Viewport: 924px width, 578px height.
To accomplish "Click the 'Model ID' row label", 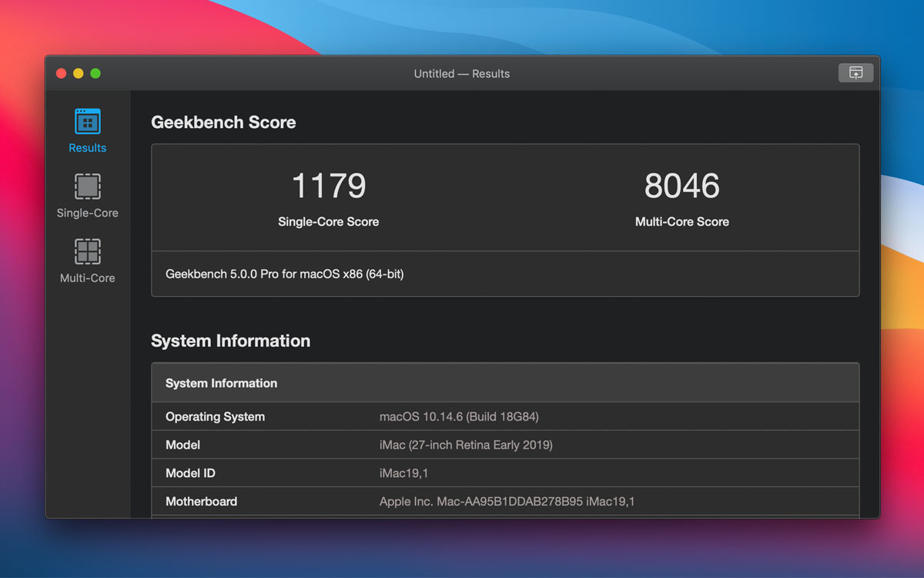I will [x=190, y=473].
